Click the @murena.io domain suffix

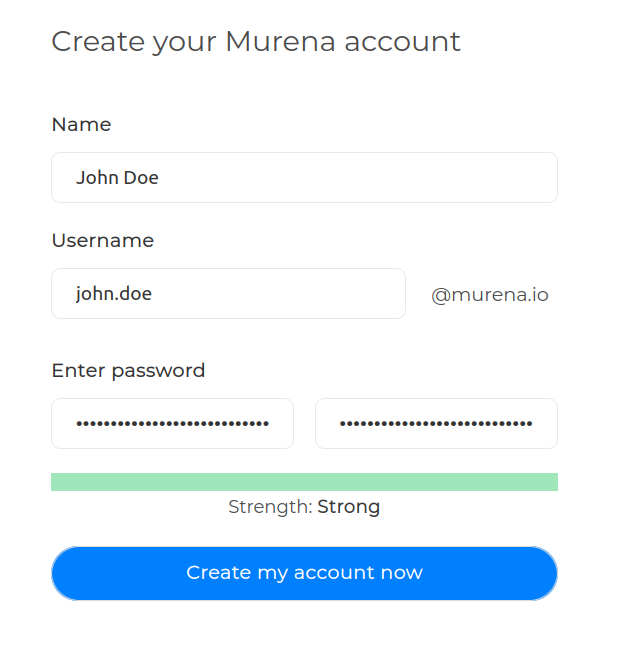pyautogui.click(x=489, y=295)
